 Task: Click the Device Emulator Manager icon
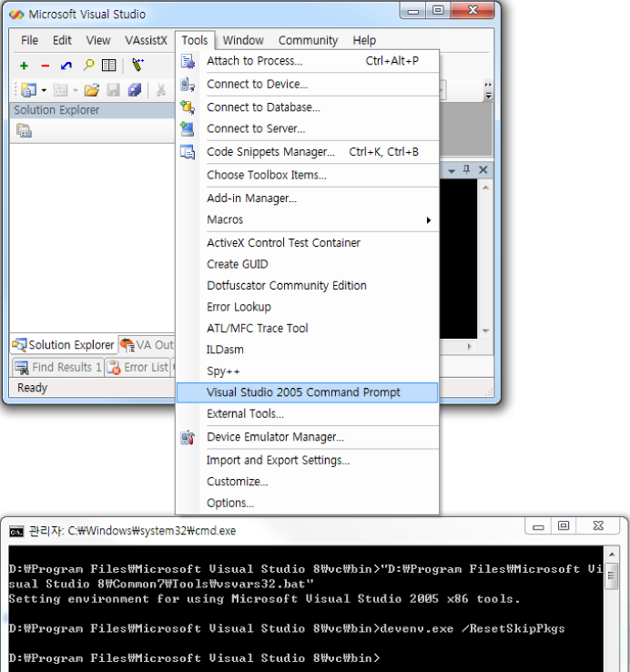(188, 438)
